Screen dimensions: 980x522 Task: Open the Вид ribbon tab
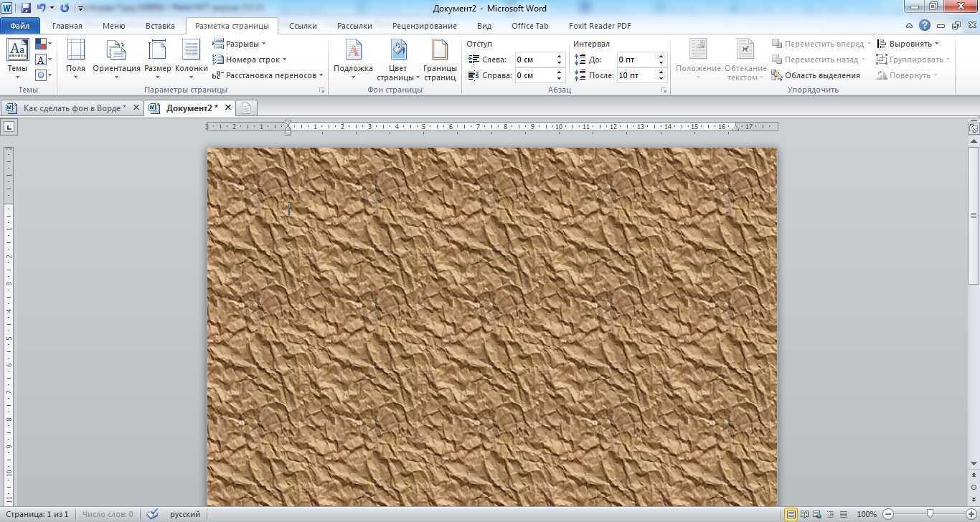[x=484, y=26]
